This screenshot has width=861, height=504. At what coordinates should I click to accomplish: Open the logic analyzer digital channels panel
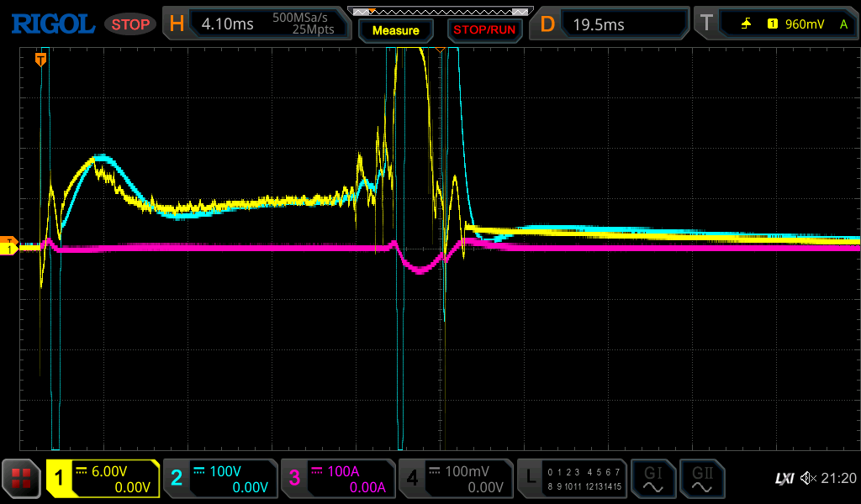point(572,479)
